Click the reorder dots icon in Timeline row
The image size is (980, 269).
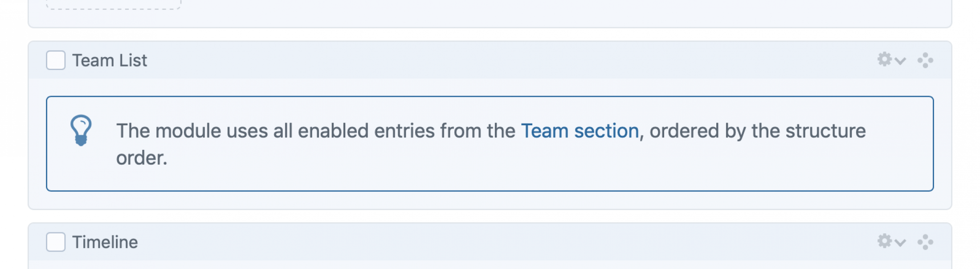(926, 242)
